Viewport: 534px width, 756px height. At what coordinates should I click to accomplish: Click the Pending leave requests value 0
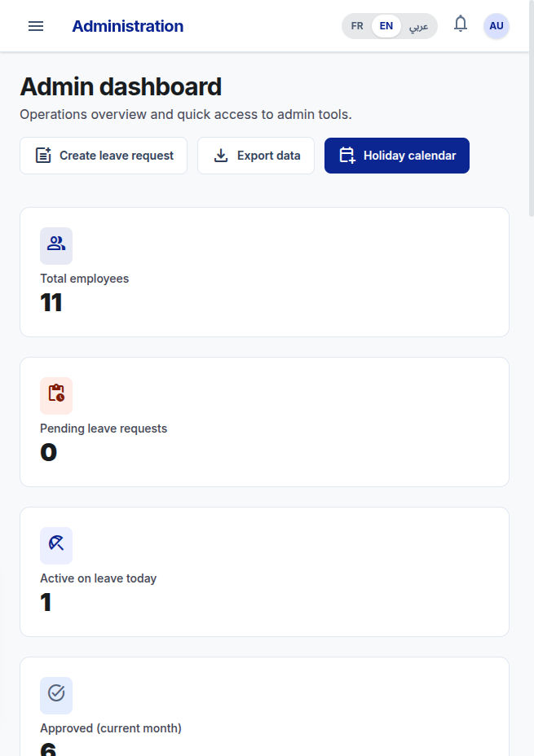tap(48, 453)
